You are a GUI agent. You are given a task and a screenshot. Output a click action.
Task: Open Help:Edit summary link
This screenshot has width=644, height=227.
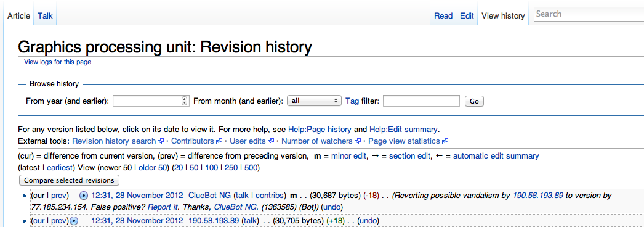(404, 129)
